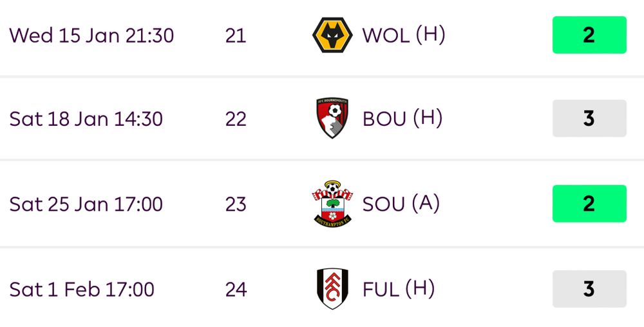The image size is (644, 327).
Task: Open the WOL (H) fixture
Action: 404,35
